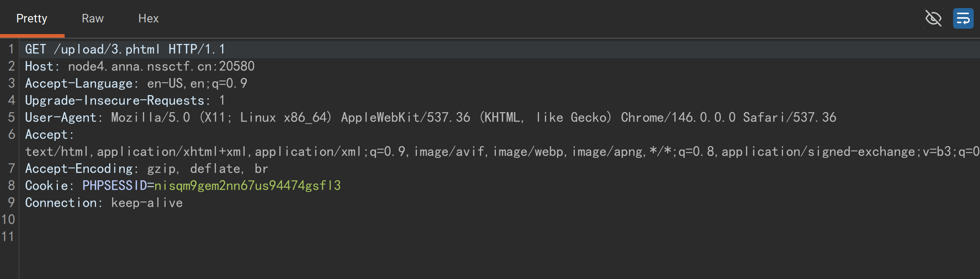
Task: Select the Pretty tab
Action: point(31,18)
